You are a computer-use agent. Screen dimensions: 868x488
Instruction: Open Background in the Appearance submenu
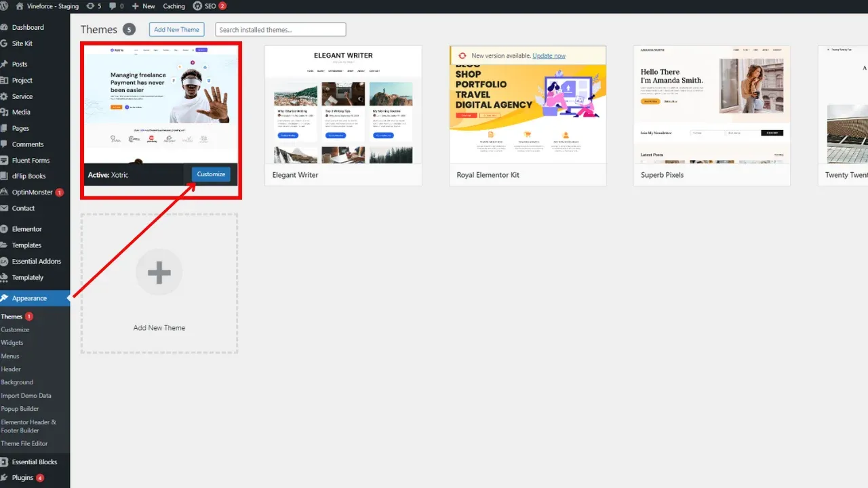point(17,382)
